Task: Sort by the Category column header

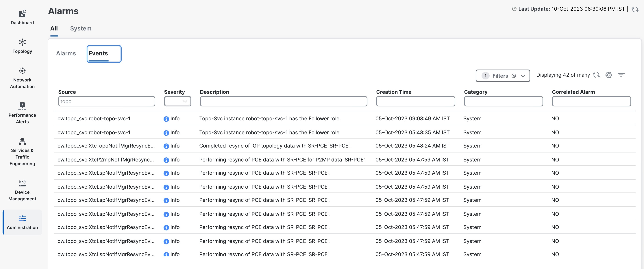Action: click(476, 92)
